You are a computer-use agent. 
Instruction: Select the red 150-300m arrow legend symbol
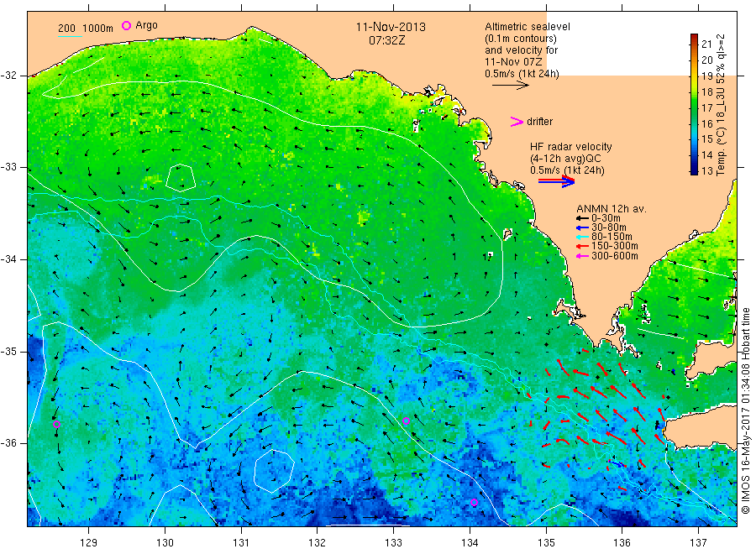pos(582,246)
